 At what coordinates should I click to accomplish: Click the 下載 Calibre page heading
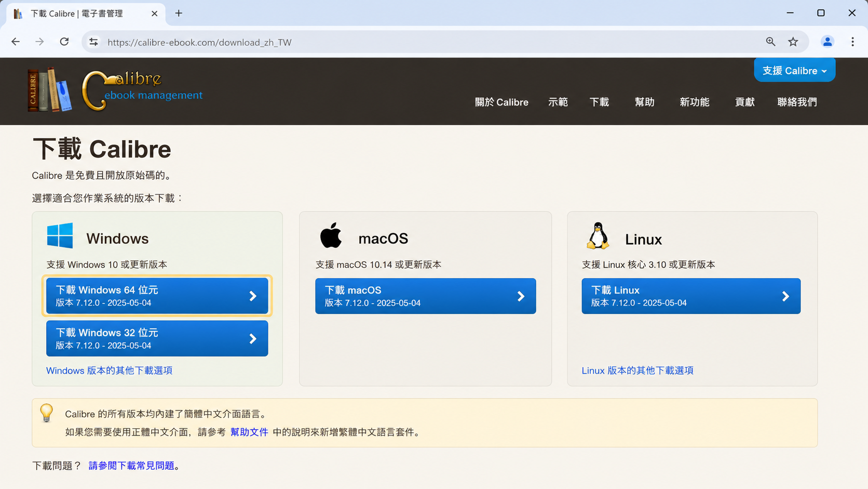[x=102, y=149]
